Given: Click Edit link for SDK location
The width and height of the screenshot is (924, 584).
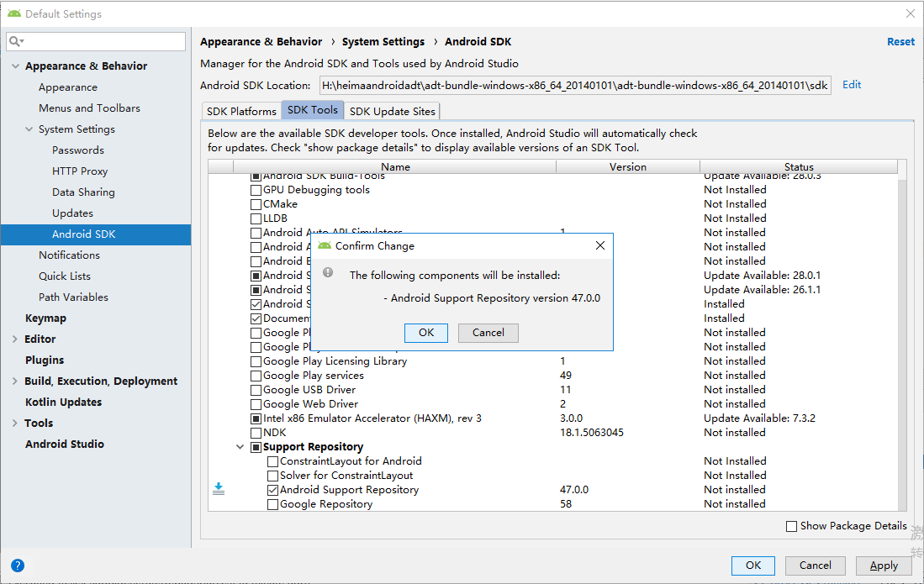Looking at the screenshot, I should [852, 85].
